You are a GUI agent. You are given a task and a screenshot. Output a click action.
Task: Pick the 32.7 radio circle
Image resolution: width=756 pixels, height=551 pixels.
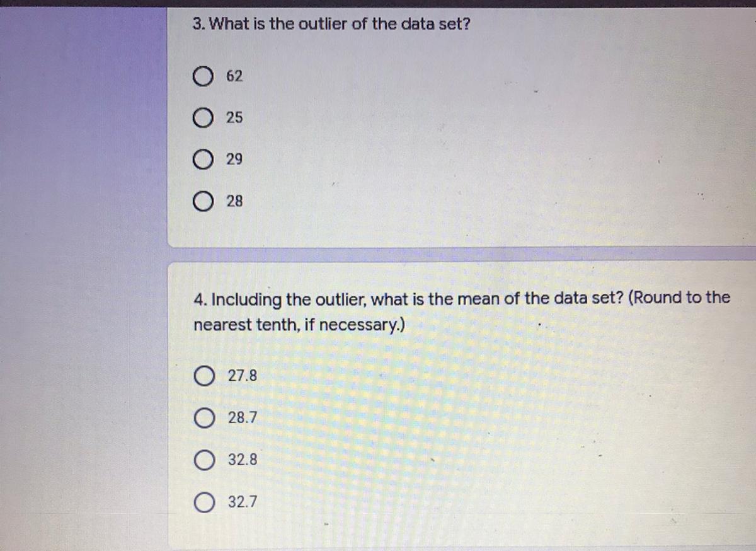point(204,502)
